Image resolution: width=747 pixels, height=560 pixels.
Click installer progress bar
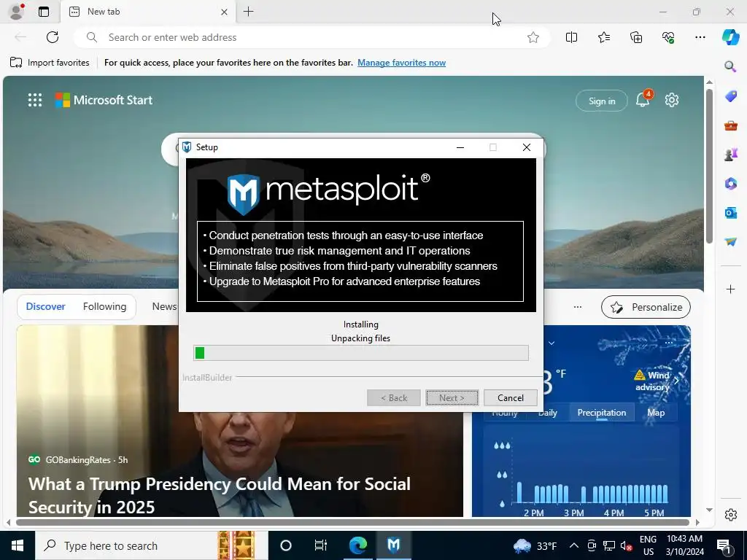click(360, 353)
